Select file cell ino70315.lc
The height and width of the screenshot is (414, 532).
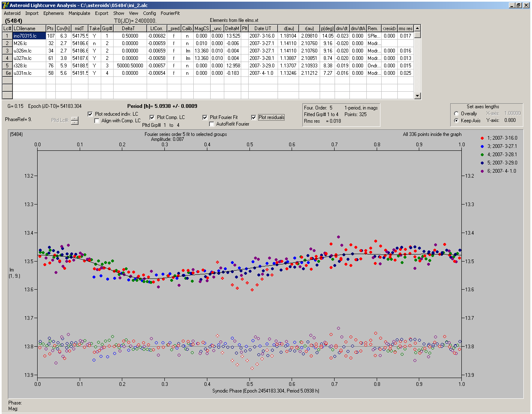point(29,36)
